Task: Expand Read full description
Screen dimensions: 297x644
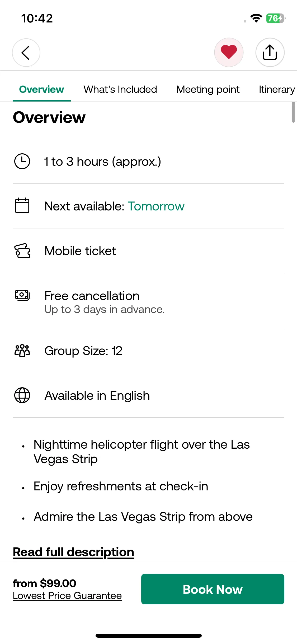Action: click(x=73, y=552)
